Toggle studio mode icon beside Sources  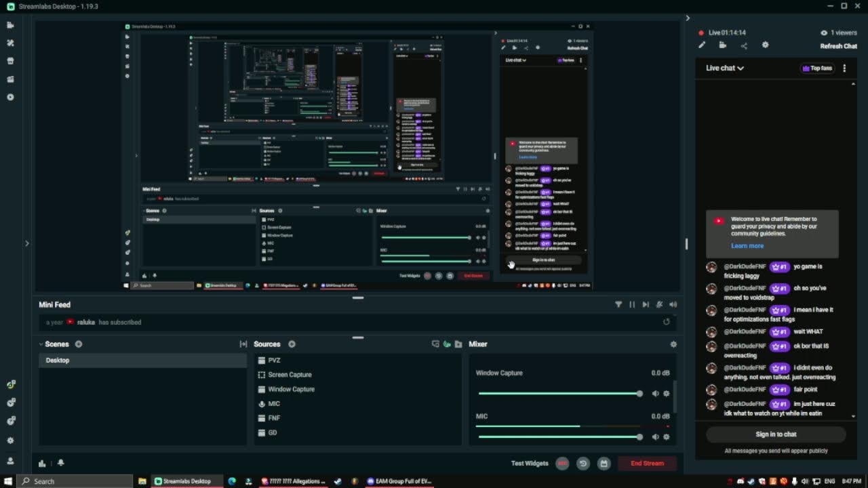pyautogui.click(x=435, y=344)
